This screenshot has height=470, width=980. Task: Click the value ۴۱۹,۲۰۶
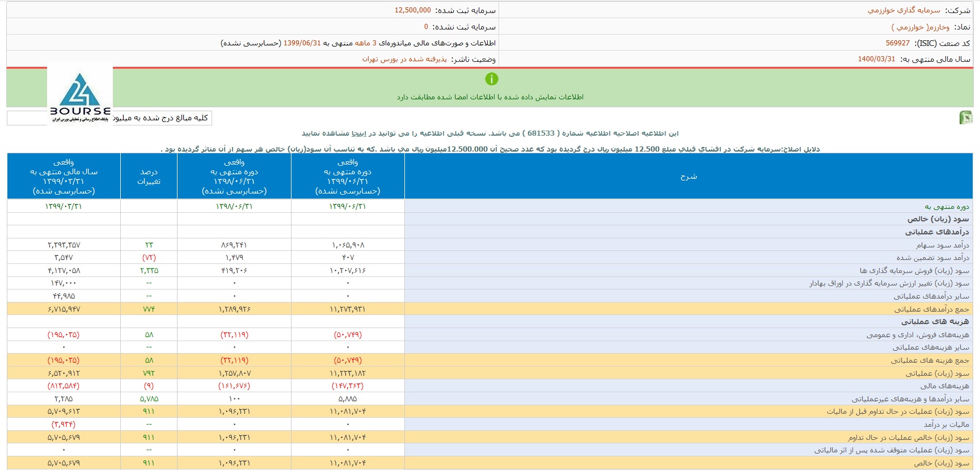(234, 271)
